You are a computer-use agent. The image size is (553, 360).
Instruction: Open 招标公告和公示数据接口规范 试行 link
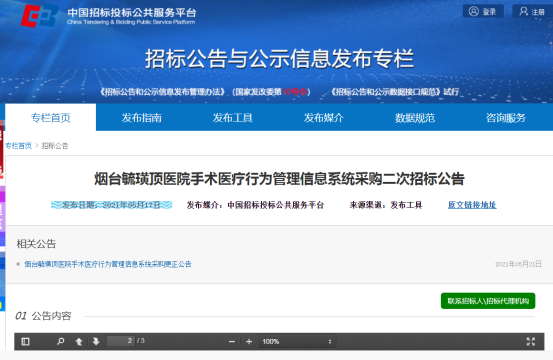click(395, 92)
